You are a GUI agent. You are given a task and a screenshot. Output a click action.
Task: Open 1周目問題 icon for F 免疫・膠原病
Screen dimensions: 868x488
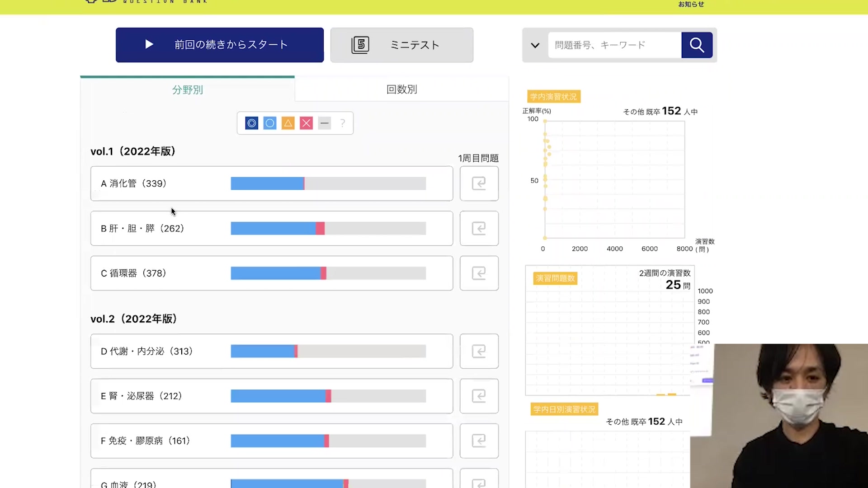pos(479,441)
